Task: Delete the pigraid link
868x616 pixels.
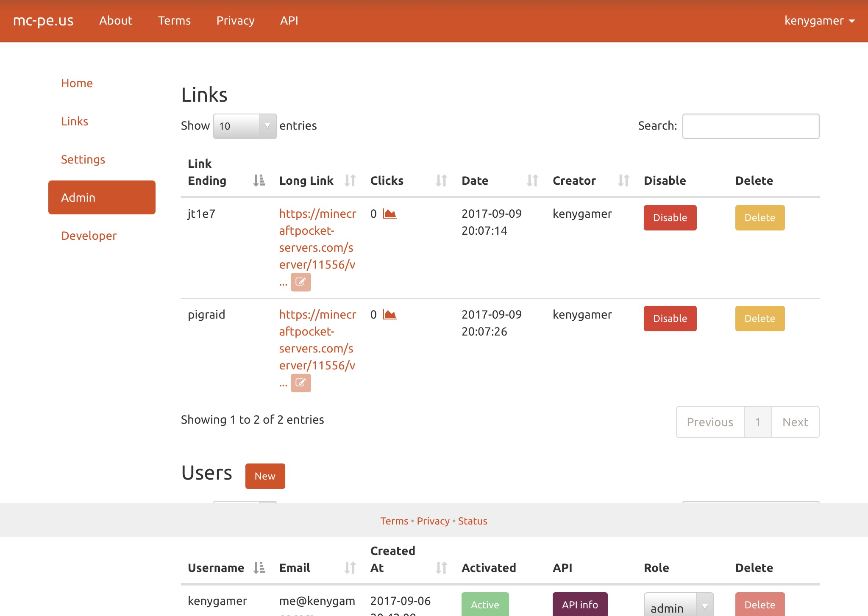Action: [x=760, y=319]
